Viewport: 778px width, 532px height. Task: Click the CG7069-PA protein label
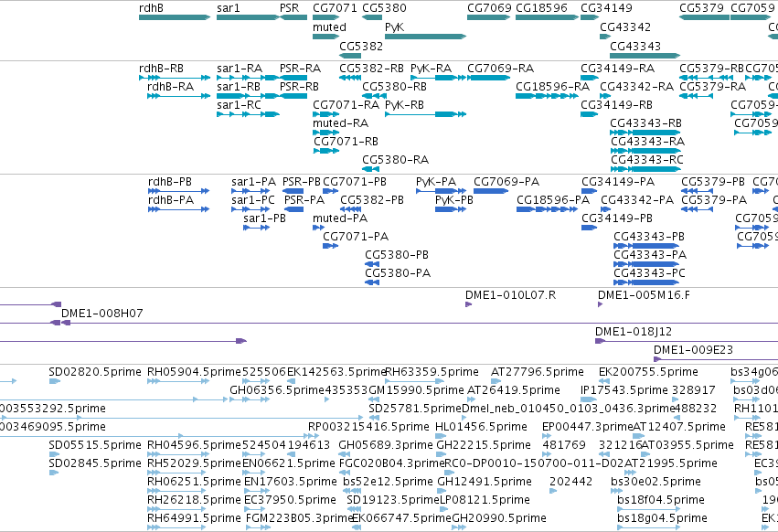(506, 182)
